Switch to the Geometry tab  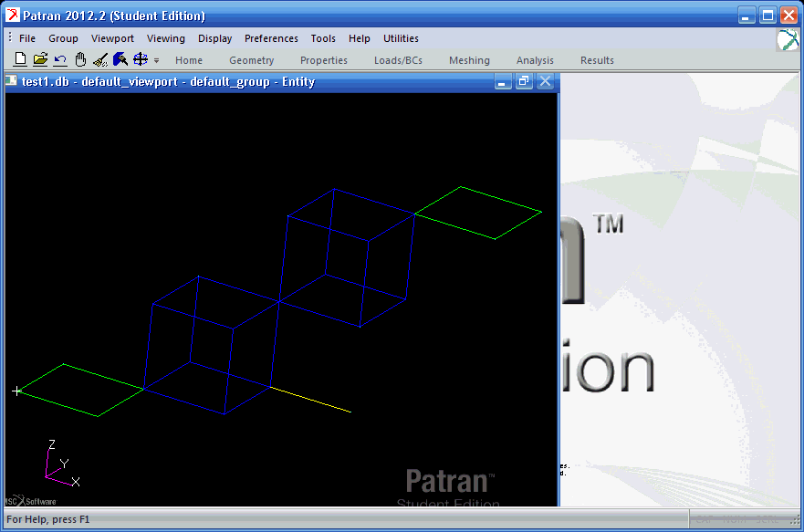[x=251, y=60]
